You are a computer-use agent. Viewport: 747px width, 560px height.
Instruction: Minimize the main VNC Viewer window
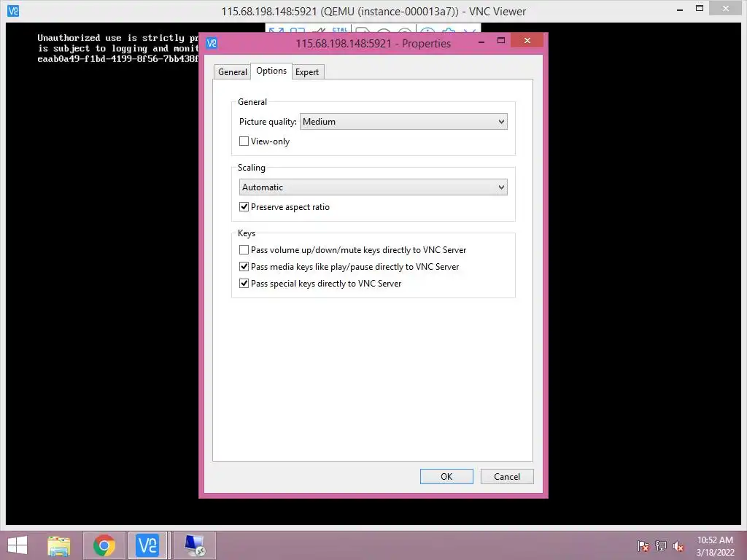[681, 9]
